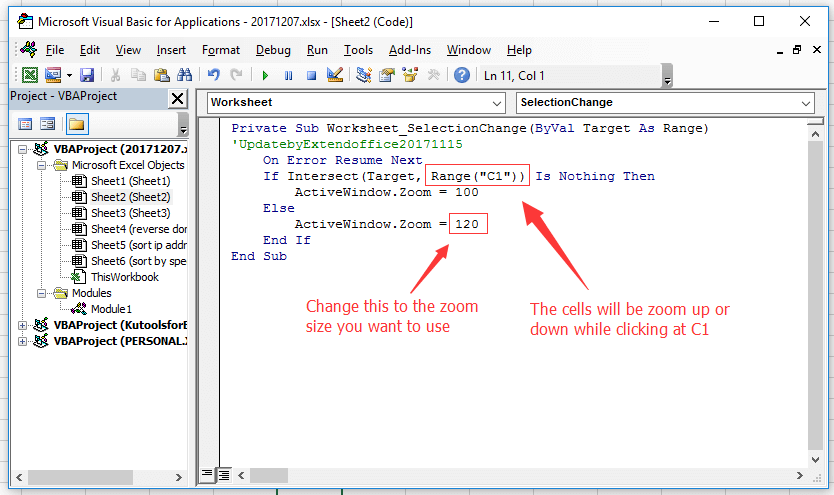Select Module1 in the project tree
This screenshot has height=495, width=834.
110,309
